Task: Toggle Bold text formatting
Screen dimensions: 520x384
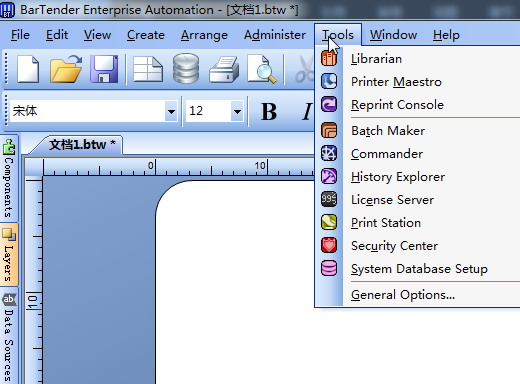Action: coord(269,111)
